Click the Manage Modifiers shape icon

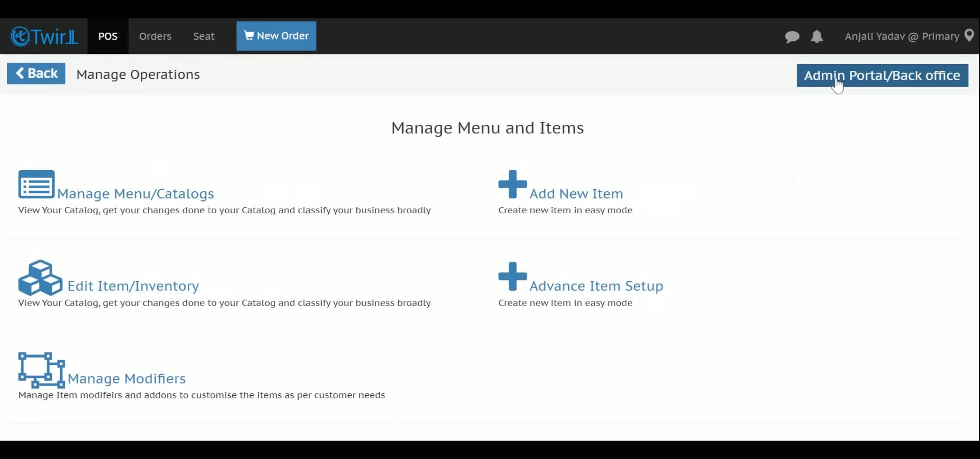click(41, 370)
